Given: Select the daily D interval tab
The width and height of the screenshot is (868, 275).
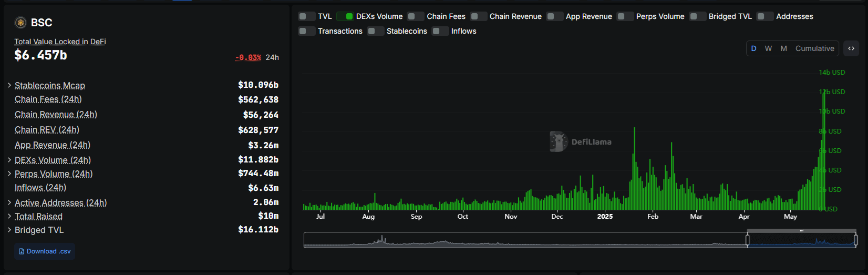Looking at the screenshot, I should point(753,48).
